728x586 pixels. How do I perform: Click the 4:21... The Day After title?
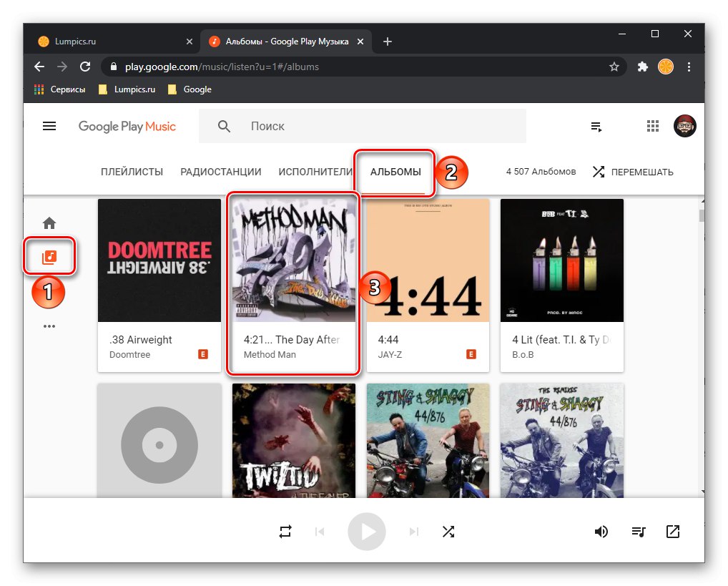tap(292, 340)
